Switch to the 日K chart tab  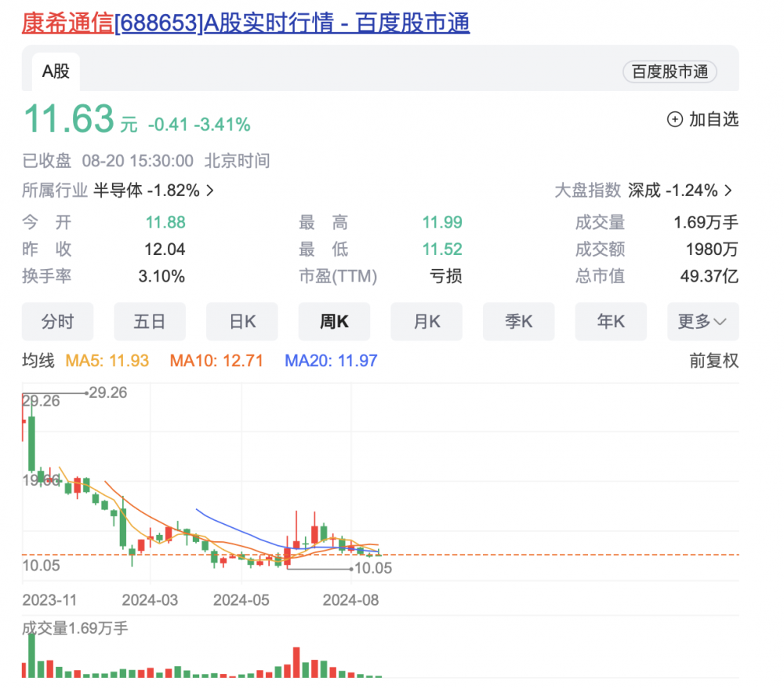(x=242, y=321)
